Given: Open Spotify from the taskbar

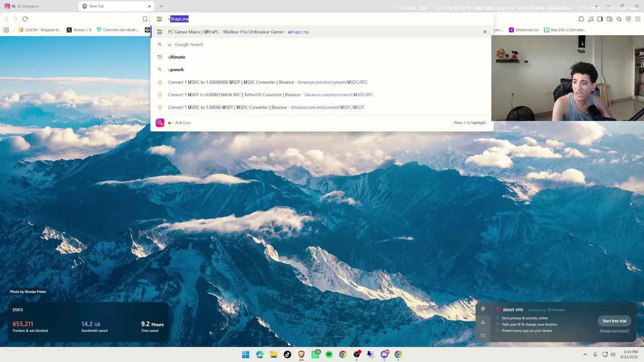Looking at the screenshot, I should 329,354.
